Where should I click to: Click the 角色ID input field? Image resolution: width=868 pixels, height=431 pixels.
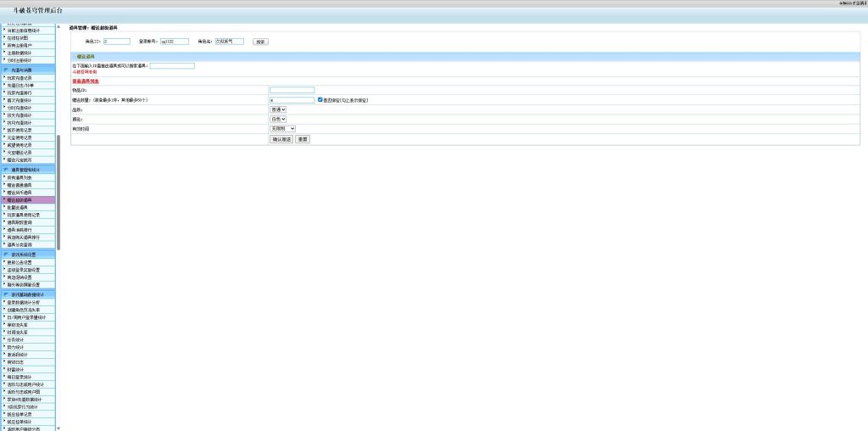point(116,41)
